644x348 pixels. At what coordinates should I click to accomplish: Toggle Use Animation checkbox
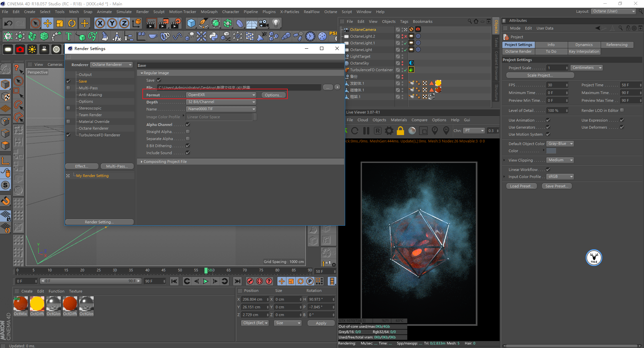tap(548, 120)
